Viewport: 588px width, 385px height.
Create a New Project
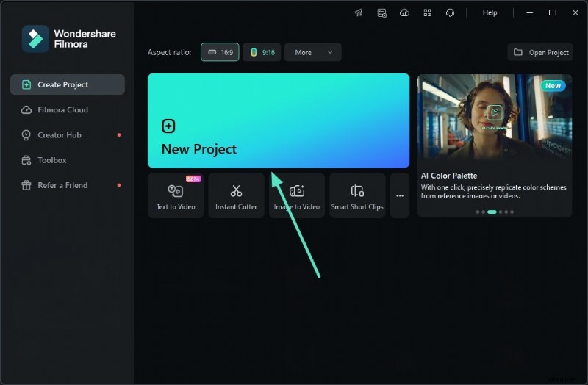pyautogui.click(x=278, y=120)
